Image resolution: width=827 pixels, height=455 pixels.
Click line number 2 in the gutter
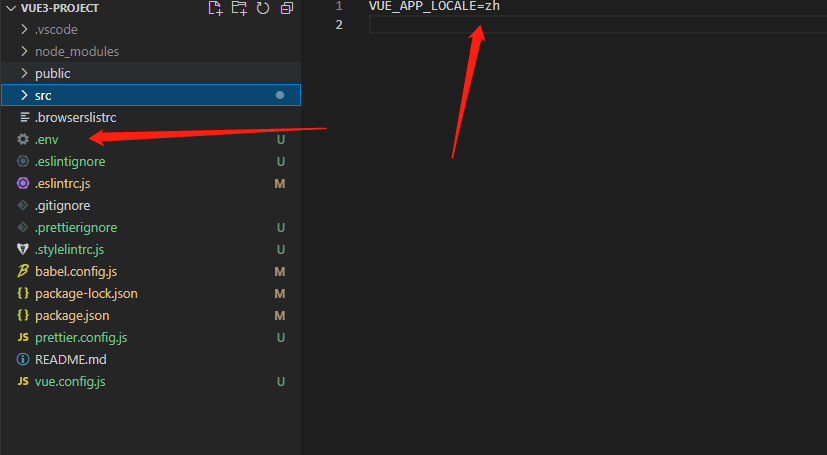pos(339,25)
